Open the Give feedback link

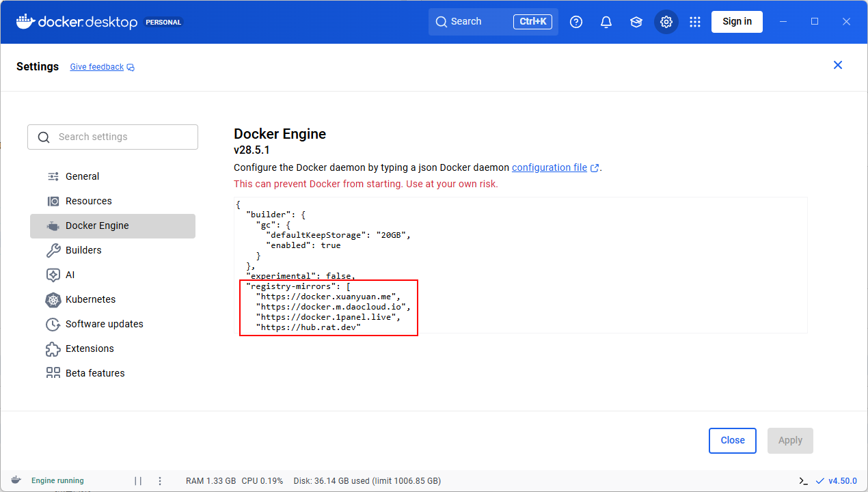97,67
